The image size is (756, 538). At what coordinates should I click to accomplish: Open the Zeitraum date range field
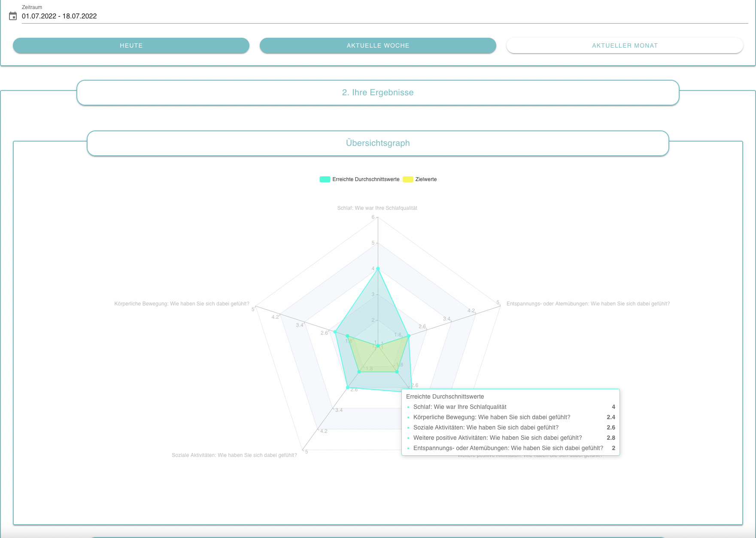[x=385, y=16]
